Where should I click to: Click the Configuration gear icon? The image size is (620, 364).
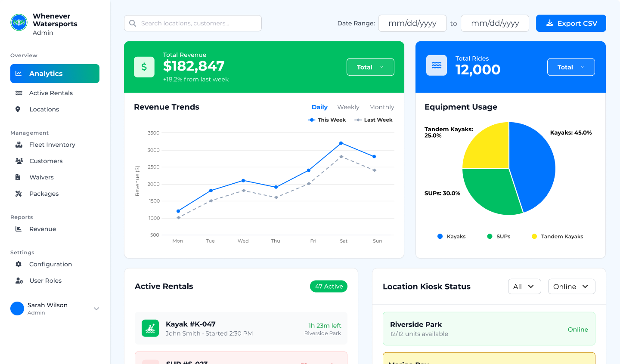[x=19, y=264]
